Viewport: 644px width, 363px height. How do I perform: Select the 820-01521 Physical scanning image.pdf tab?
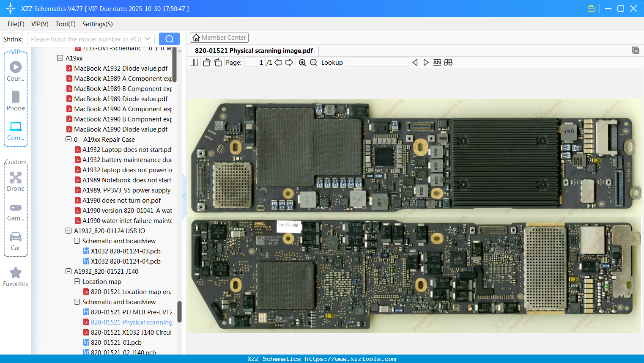tap(254, 51)
